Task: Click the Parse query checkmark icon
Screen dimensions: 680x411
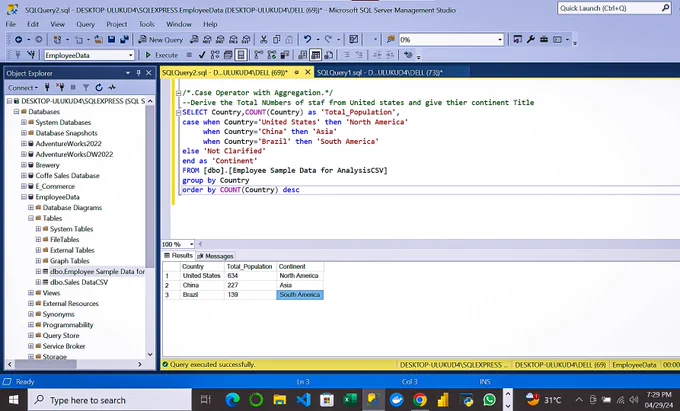Action: tap(202, 55)
